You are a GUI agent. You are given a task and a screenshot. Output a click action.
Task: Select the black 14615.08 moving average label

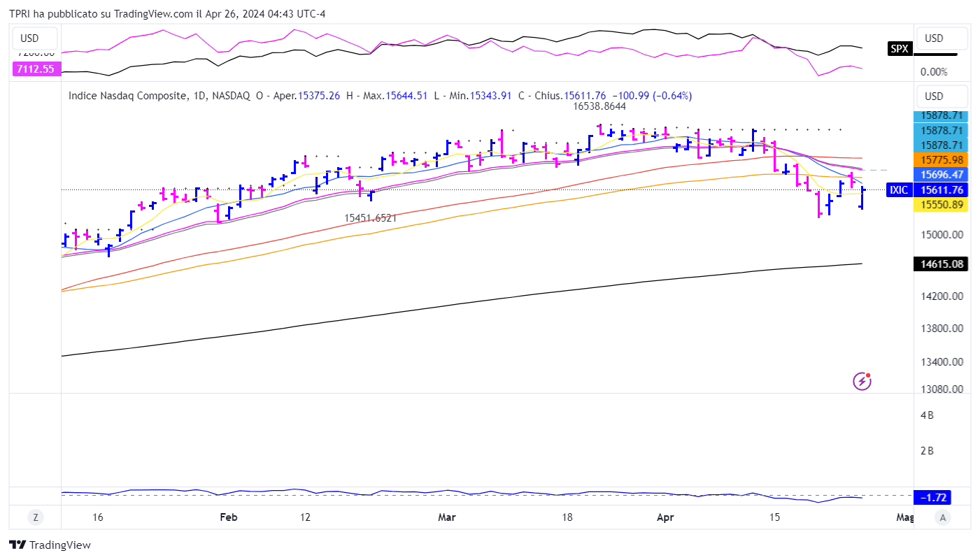[942, 264]
